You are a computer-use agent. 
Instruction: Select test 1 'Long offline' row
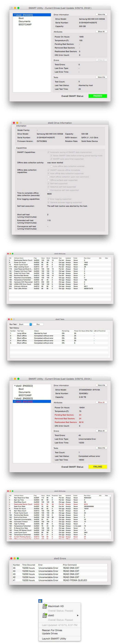(x=60, y=333)
